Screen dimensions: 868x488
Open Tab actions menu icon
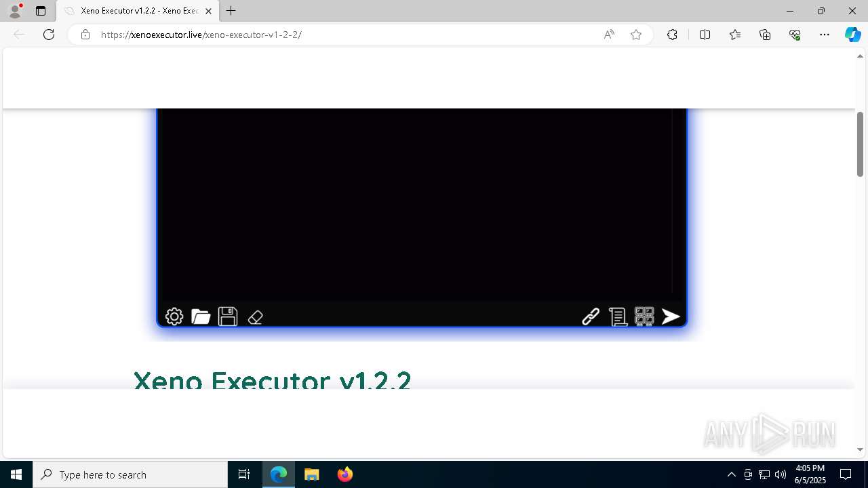[x=41, y=11]
